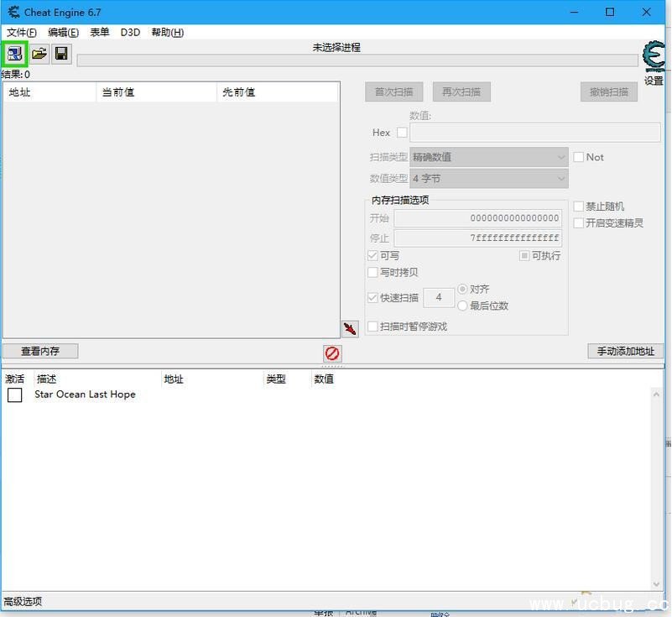Enable the 扫描时暂停游戏 checkbox
672x617 pixels.
pos(373,327)
